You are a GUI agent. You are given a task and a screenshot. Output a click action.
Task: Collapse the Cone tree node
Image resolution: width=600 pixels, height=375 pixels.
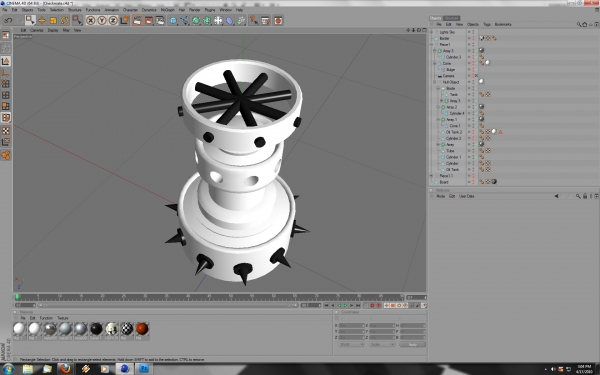coord(435,64)
